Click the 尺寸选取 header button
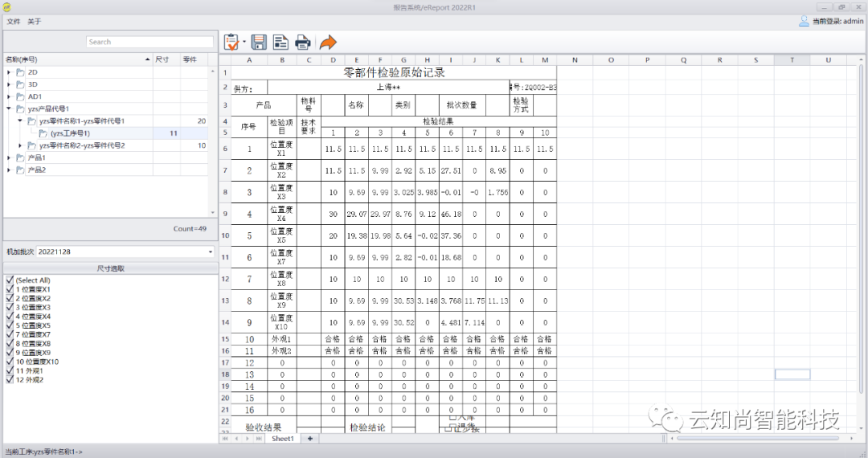Screen dimensions: 868x458 (110, 268)
